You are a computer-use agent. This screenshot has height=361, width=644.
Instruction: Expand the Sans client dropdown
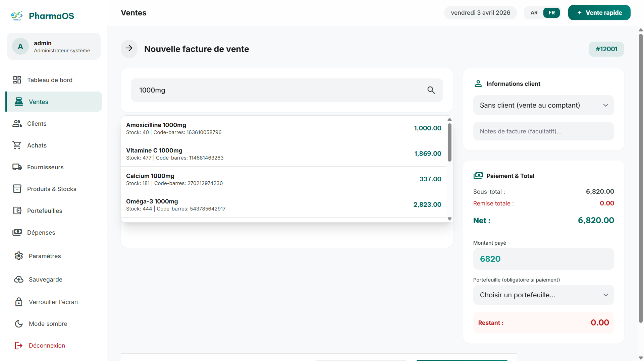[x=543, y=105]
